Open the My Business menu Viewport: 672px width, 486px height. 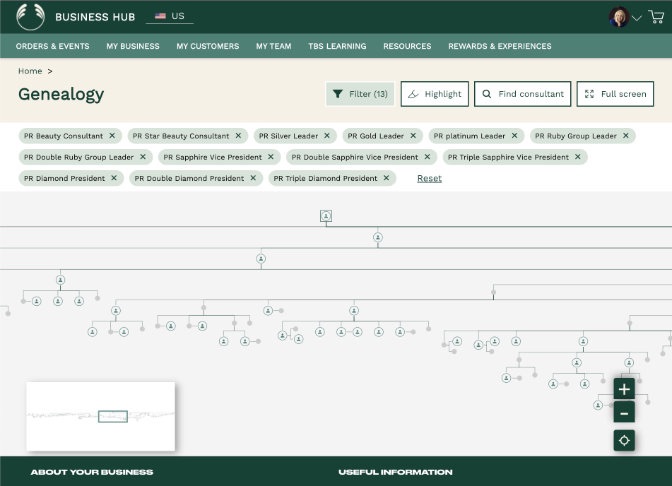pos(133,46)
